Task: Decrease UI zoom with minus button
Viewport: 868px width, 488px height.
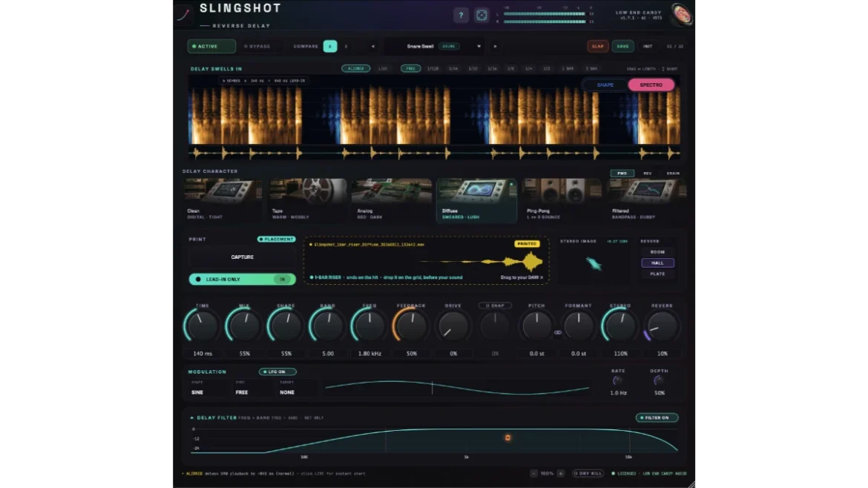Action: coord(533,474)
